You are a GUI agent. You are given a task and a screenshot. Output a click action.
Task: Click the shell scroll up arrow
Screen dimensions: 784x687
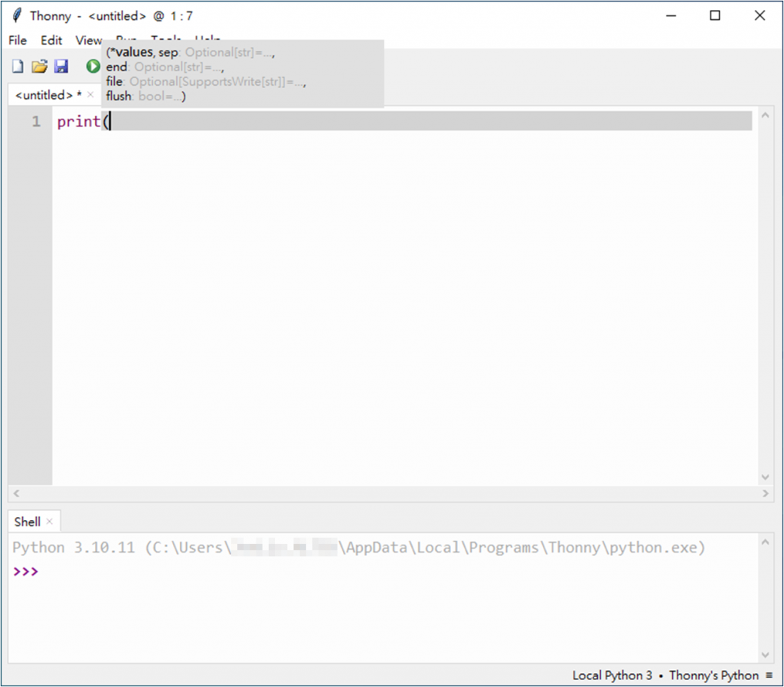[765, 542]
